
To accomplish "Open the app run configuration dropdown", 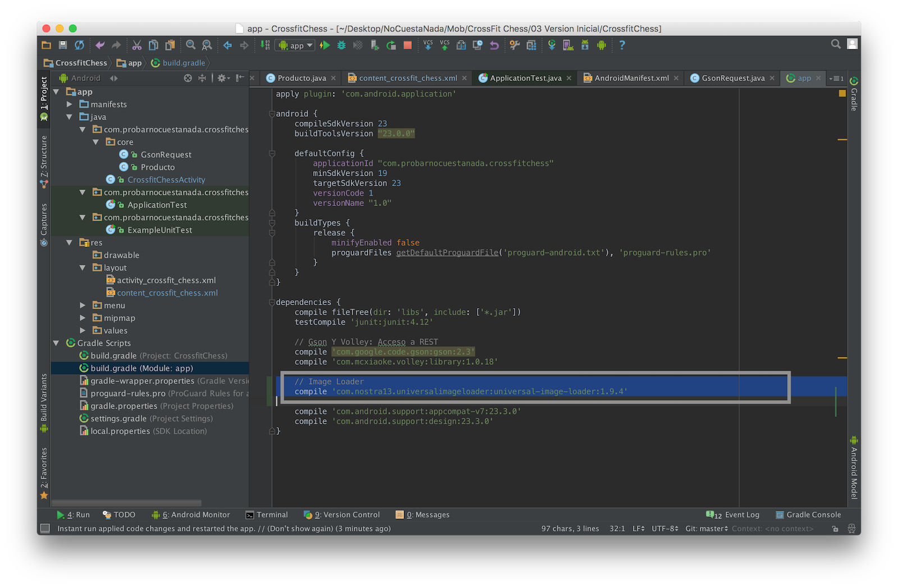I will 295,45.
